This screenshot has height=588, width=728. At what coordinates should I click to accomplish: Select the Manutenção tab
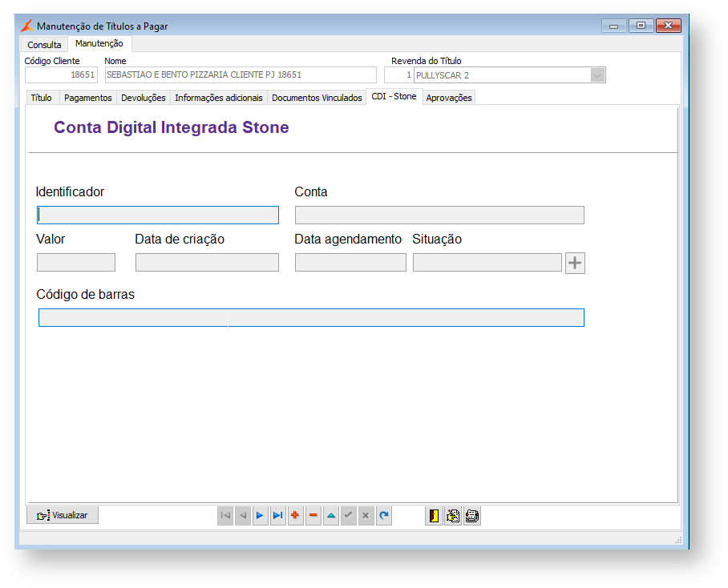[99, 43]
